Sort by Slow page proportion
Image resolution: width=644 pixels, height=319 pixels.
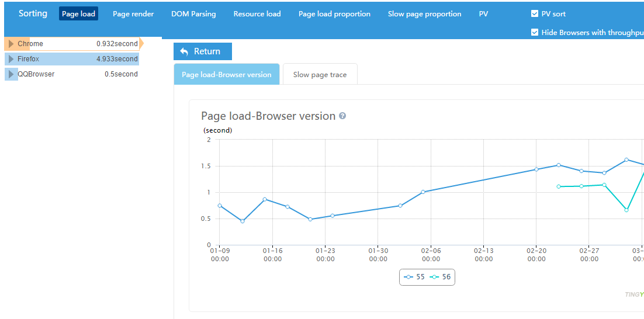click(x=424, y=14)
